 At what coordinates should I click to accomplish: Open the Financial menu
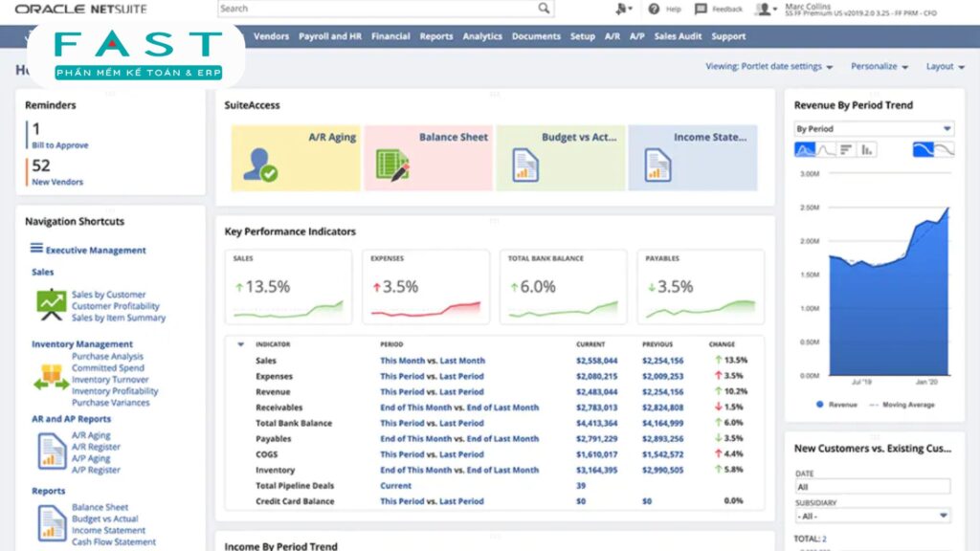pyautogui.click(x=390, y=36)
